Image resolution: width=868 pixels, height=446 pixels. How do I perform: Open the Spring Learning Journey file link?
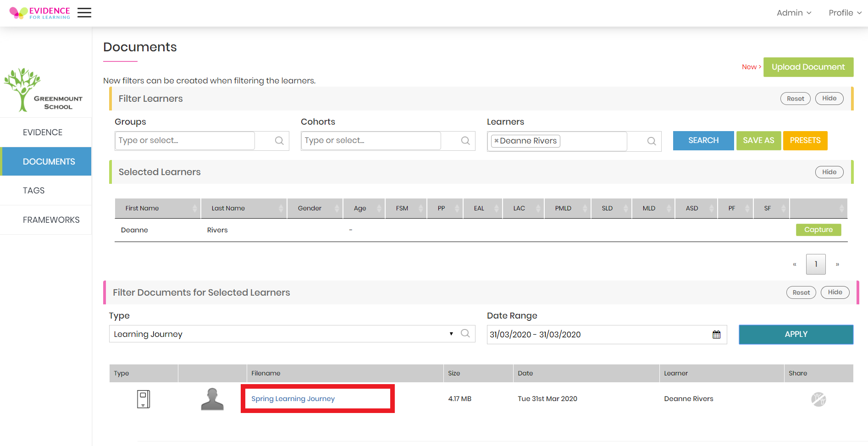293,398
